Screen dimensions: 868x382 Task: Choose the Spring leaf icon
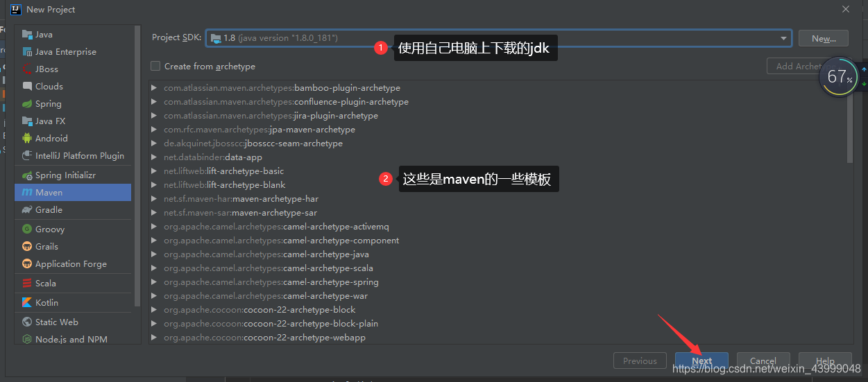pyautogui.click(x=27, y=104)
